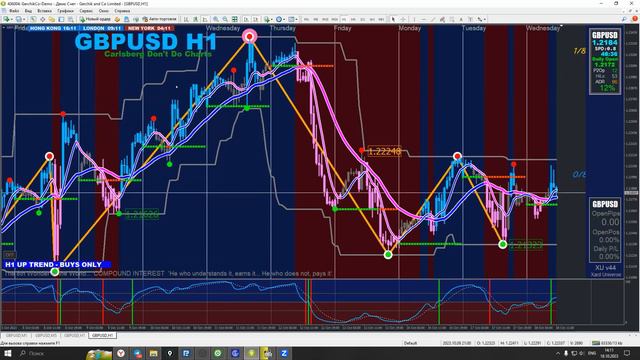Open the New Chart toolbar icon
This screenshot has width=640, height=360.
7,19
